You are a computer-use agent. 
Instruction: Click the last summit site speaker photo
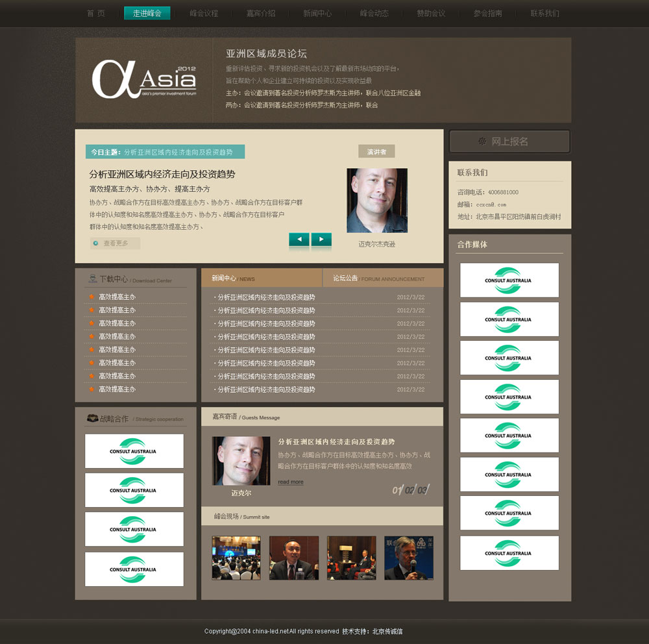[409, 558]
